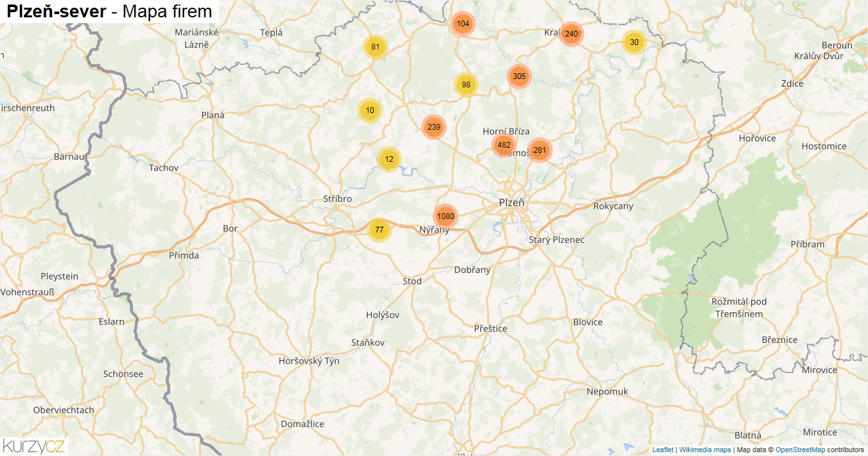Click the Plzeň city label on map
This screenshot has height=456, width=868.
pos(512,202)
